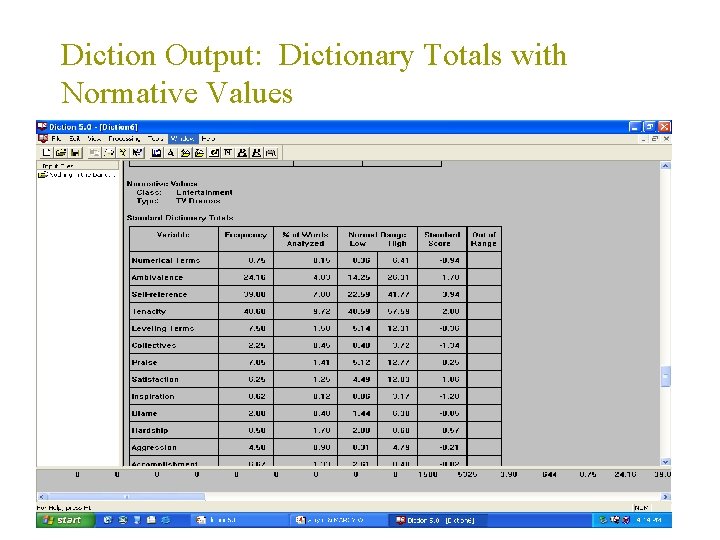Click the Variable column header
720x540 pixels.
point(173,235)
